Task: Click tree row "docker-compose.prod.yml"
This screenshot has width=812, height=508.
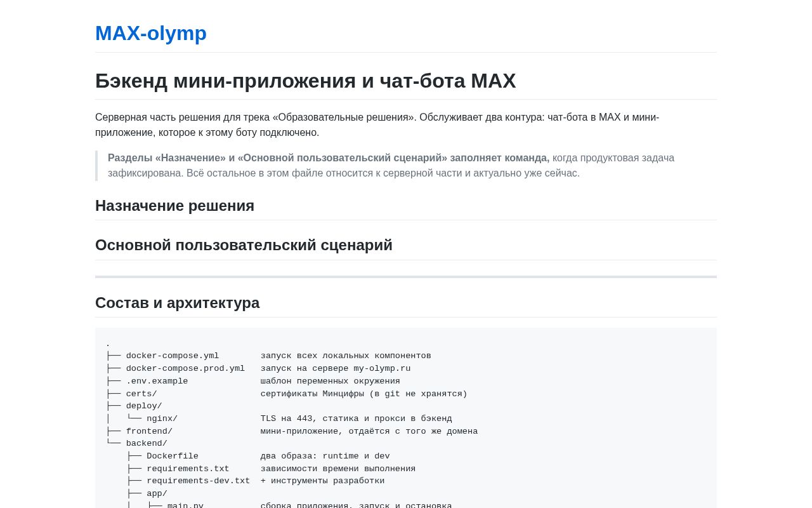Action: click(x=185, y=368)
